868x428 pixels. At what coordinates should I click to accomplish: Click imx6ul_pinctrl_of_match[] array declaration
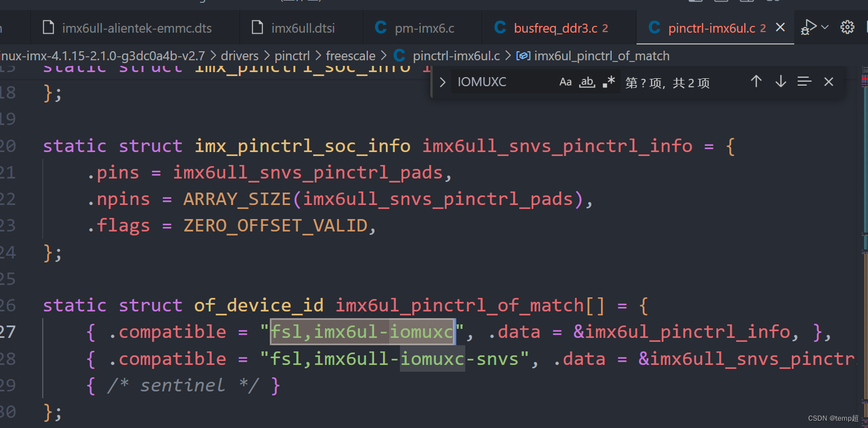click(x=470, y=305)
